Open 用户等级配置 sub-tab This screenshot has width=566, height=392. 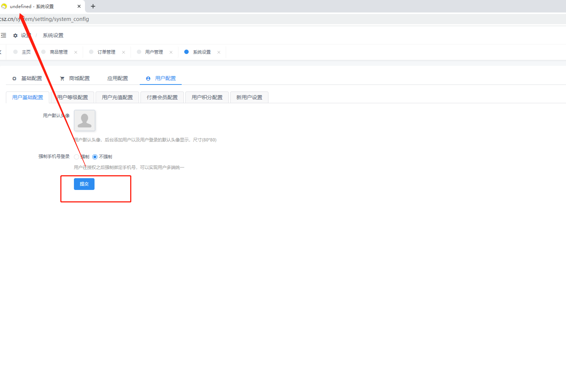click(73, 97)
